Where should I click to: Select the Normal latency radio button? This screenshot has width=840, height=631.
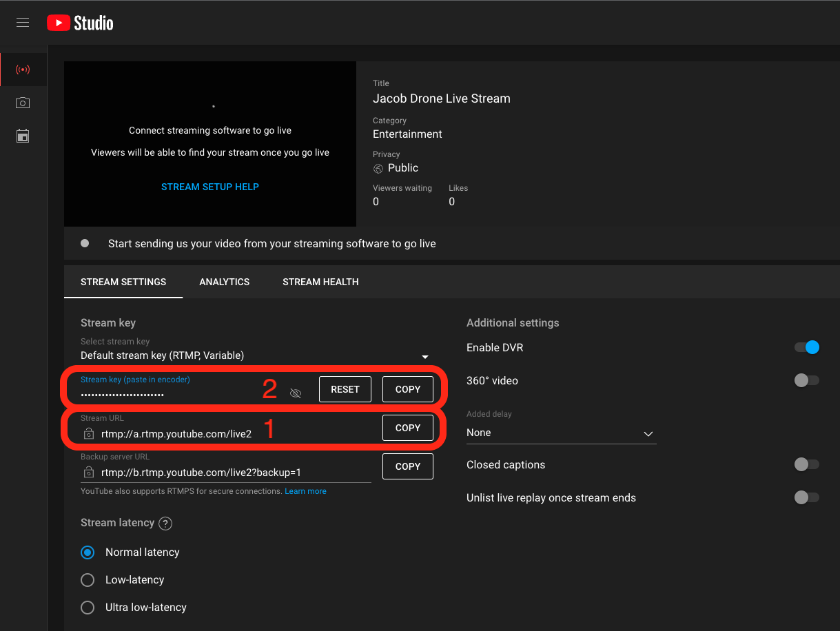pyautogui.click(x=88, y=552)
